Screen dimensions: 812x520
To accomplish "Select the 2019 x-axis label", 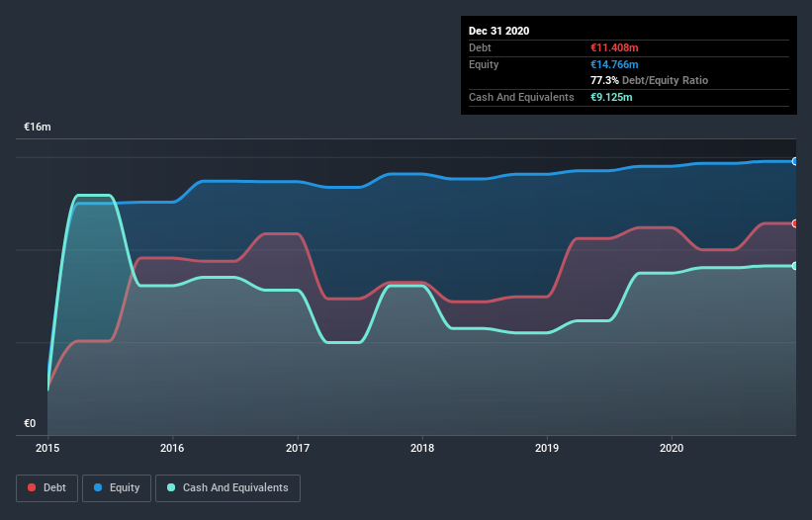I will [x=547, y=448].
